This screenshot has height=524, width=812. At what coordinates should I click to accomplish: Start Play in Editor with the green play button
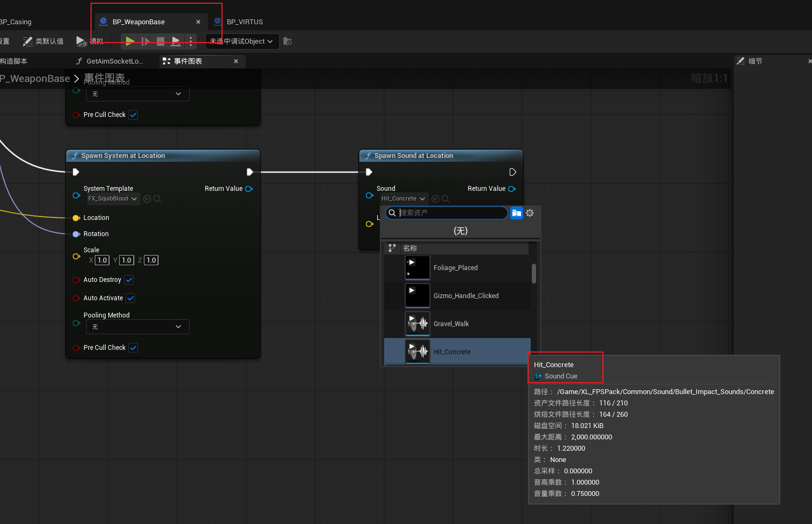tap(130, 41)
